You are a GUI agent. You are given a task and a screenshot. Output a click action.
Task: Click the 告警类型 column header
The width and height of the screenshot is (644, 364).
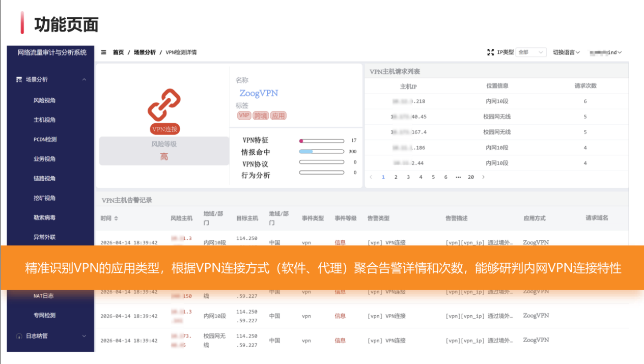(x=378, y=218)
